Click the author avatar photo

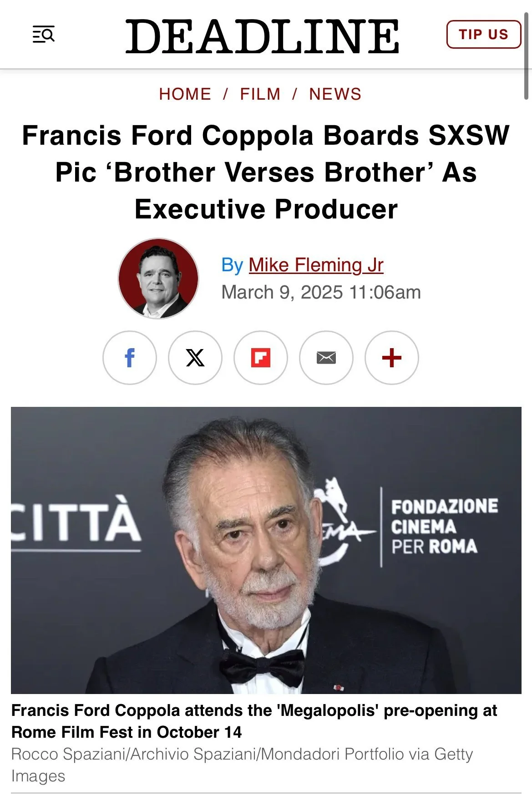tap(158, 279)
